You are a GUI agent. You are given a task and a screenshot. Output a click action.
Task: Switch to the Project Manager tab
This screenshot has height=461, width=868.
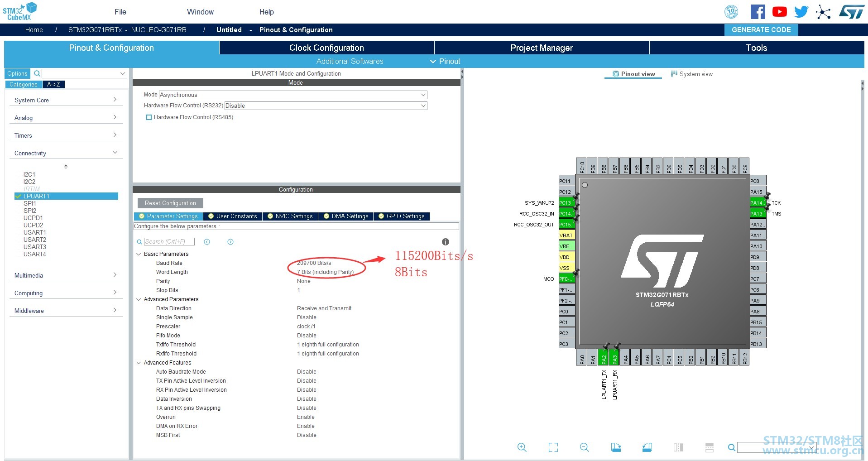(542, 48)
